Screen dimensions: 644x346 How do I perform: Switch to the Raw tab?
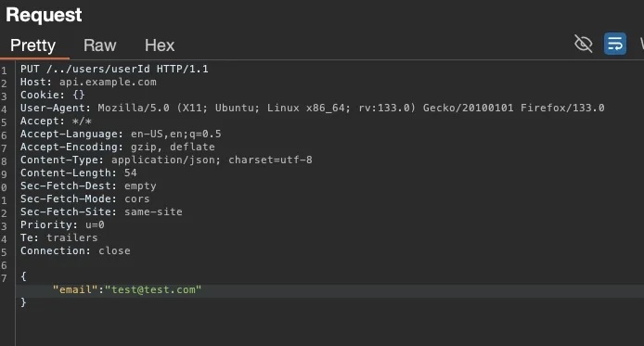[x=100, y=45]
